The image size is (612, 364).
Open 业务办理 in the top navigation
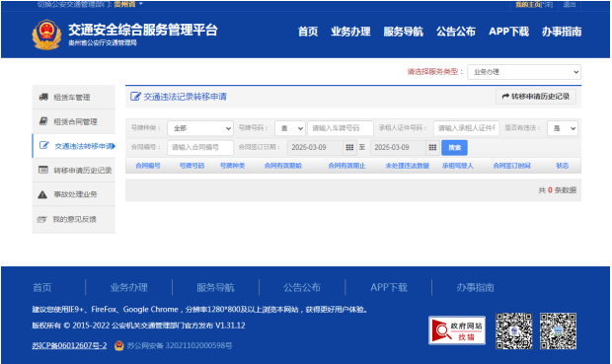(x=350, y=32)
